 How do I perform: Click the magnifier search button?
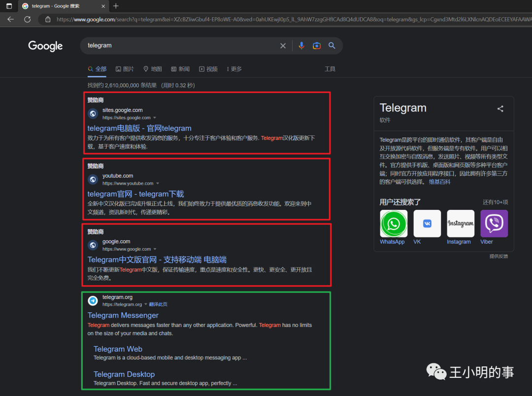click(x=332, y=45)
